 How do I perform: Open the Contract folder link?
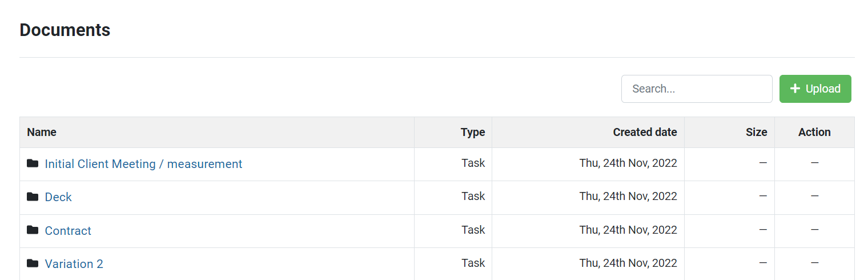tap(68, 231)
